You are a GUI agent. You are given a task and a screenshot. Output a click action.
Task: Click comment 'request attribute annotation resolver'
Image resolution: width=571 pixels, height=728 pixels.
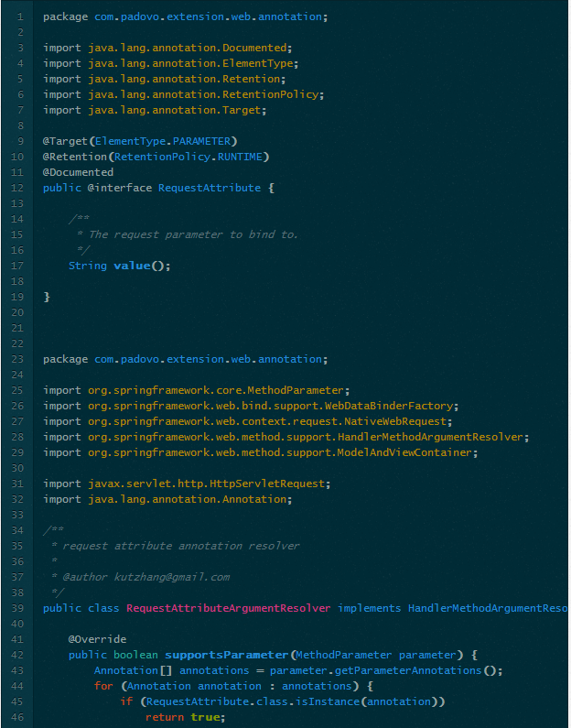pyautogui.click(x=181, y=546)
